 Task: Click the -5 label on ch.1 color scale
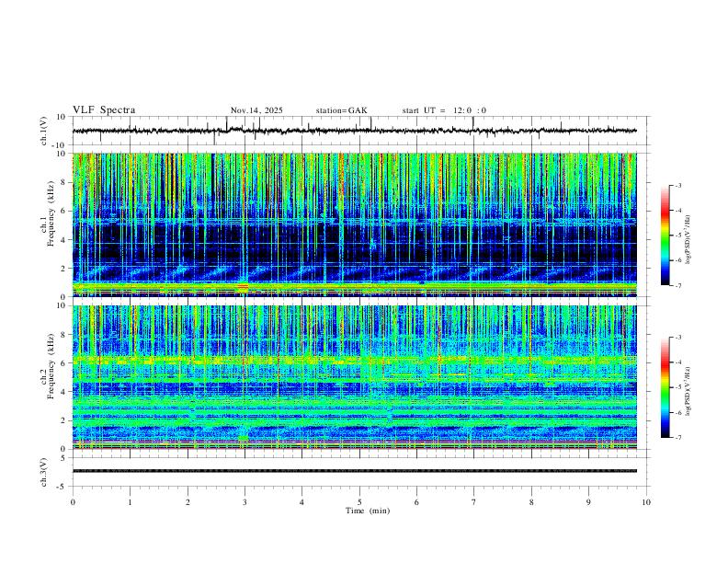[x=678, y=236]
